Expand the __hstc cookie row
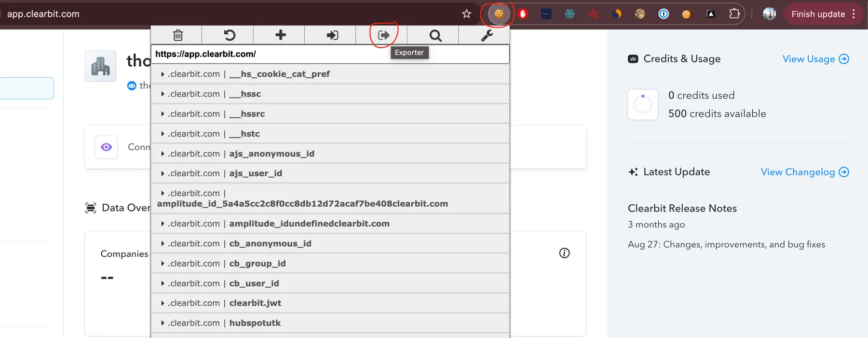868x338 pixels. pos(330,134)
